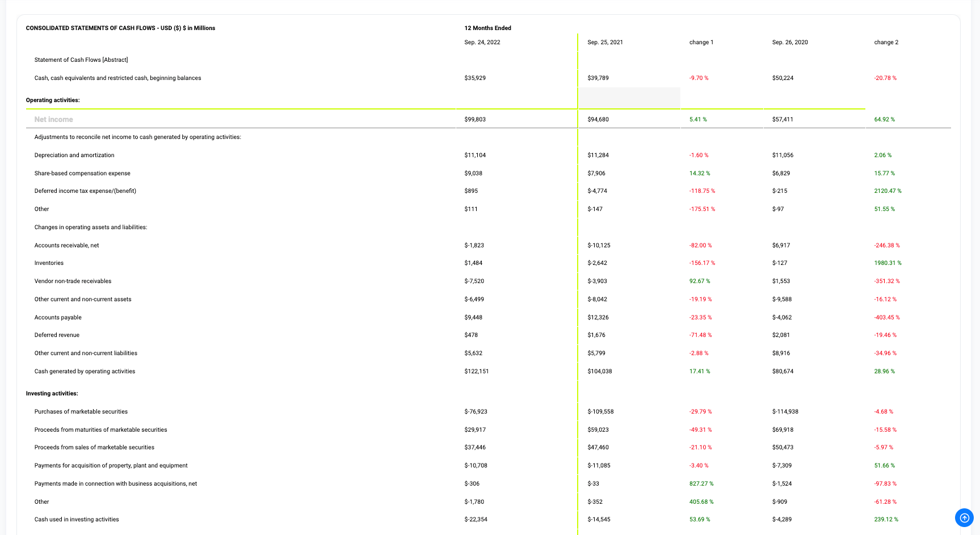This screenshot has height=535, width=980.
Task: Click Proceeds from sales of marketable securities
Action: pos(94,447)
